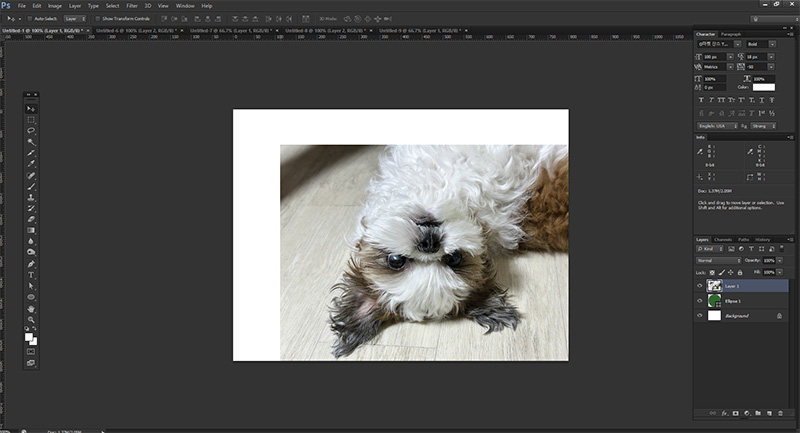Toggle Faux Bold text style
The width and height of the screenshot is (800, 433).
tap(701, 100)
